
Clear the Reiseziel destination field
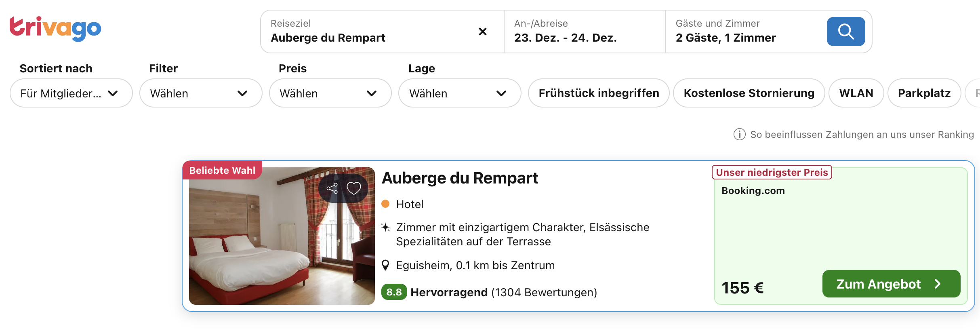coord(482,32)
